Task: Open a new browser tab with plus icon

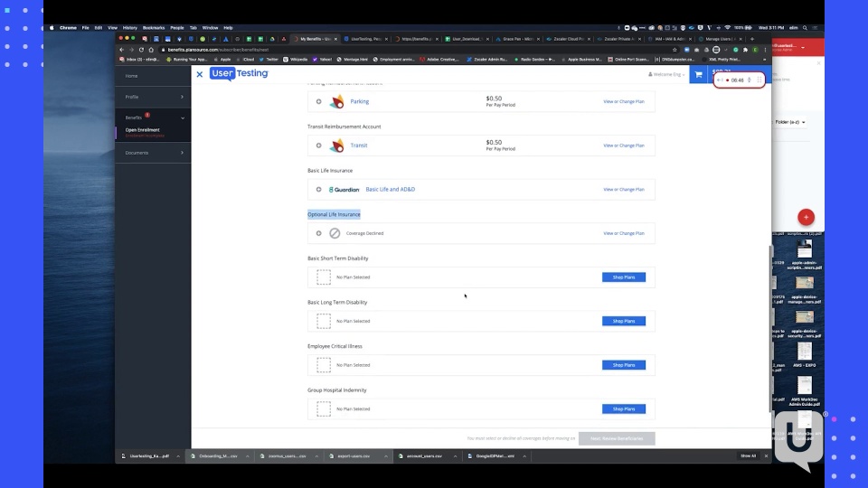Action: pyautogui.click(x=751, y=39)
